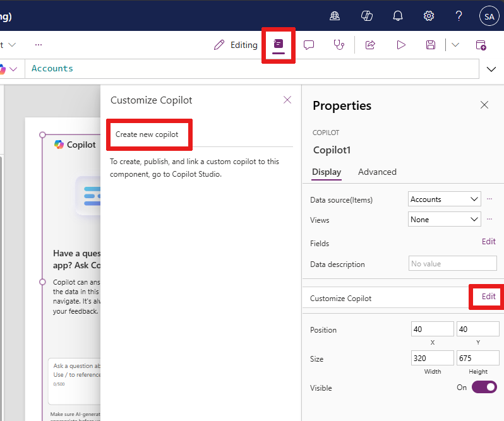
Task: Click the Share app icon
Action: click(x=371, y=45)
